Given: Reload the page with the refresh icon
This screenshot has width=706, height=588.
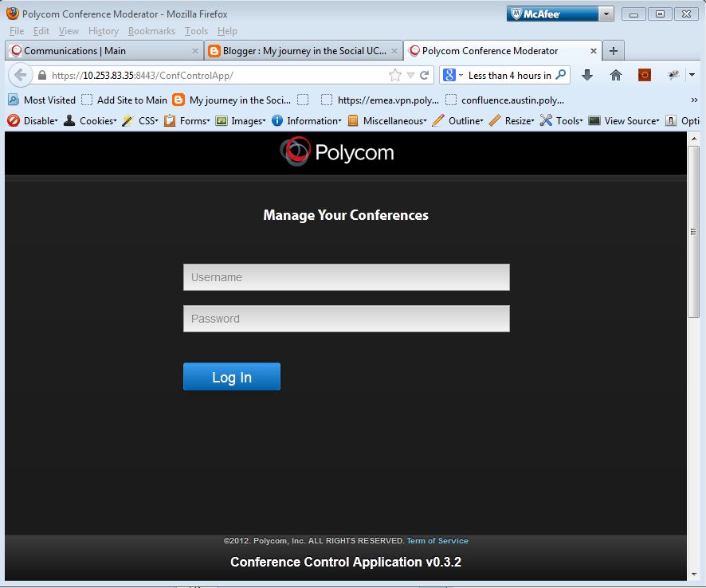Looking at the screenshot, I should [424, 75].
